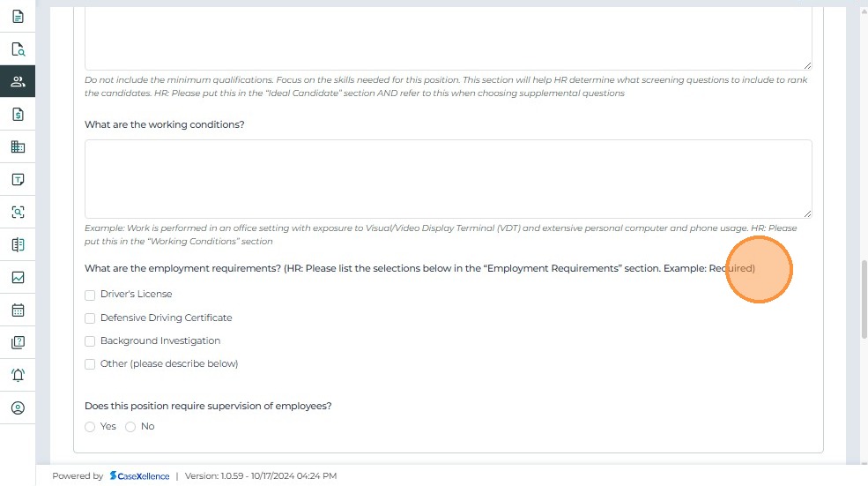Select No for supervision of employees
The image size is (868, 486).
click(x=130, y=427)
